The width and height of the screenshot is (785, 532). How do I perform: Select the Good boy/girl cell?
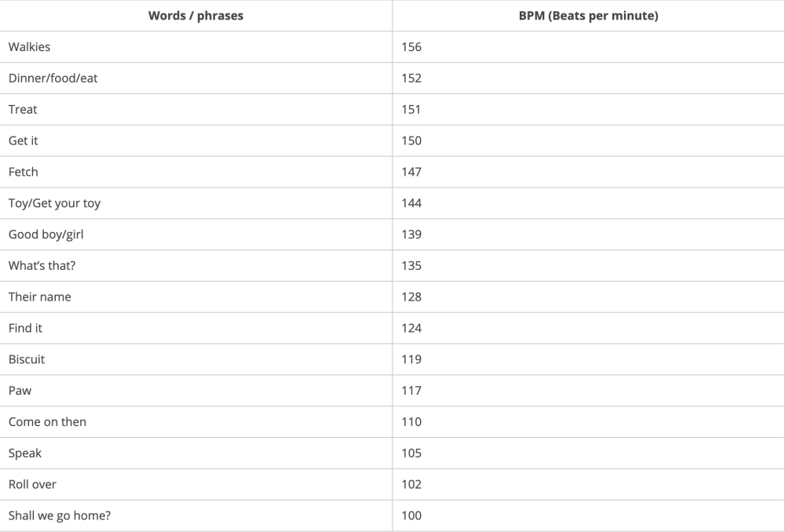click(x=46, y=235)
